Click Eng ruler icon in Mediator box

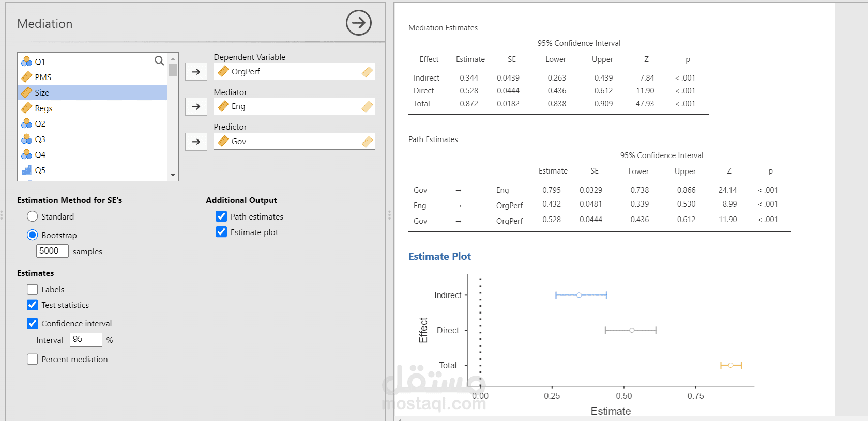tap(223, 106)
